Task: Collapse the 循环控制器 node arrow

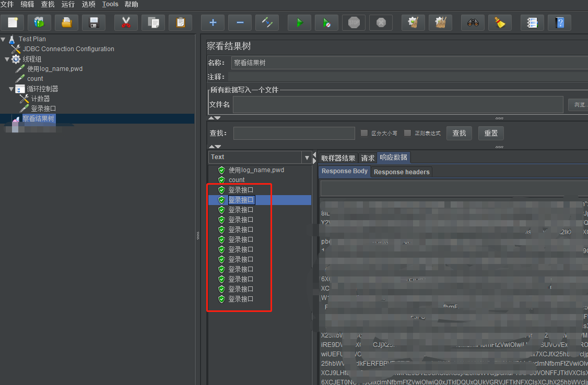Action: (11, 89)
